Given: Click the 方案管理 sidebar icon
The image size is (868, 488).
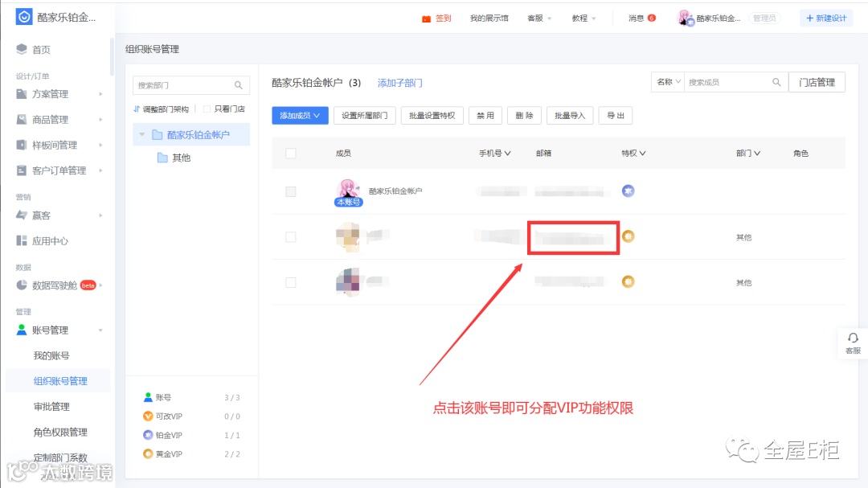Looking at the screenshot, I should point(22,93).
